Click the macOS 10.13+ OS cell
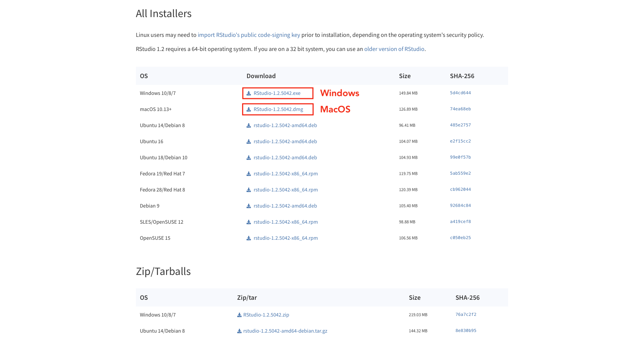The image size is (644, 339). (x=156, y=109)
